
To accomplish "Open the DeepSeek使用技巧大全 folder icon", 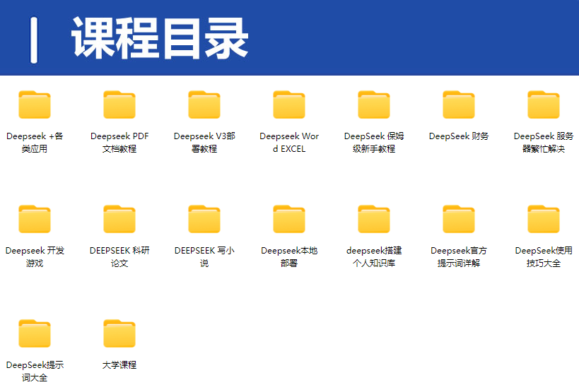I will (544, 219).
